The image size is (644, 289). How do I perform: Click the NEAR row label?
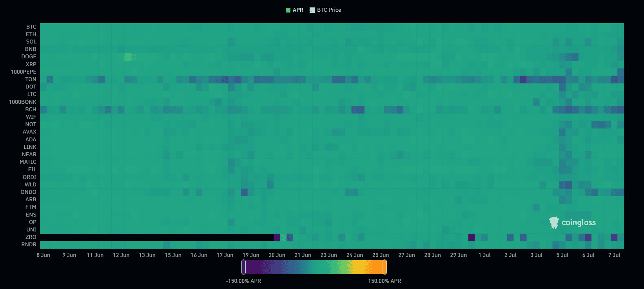click(x=29, y=154)
